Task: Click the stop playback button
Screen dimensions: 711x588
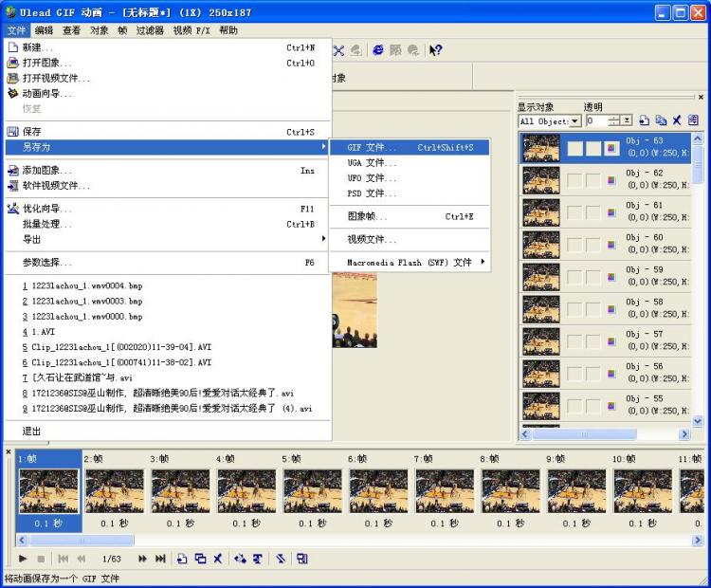Action: pos(41,559)
